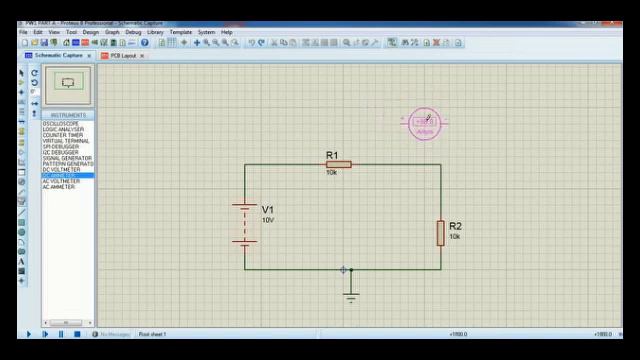Click the Cut scissors icon
The image size is (640, 360).
[x=274, y=43]
